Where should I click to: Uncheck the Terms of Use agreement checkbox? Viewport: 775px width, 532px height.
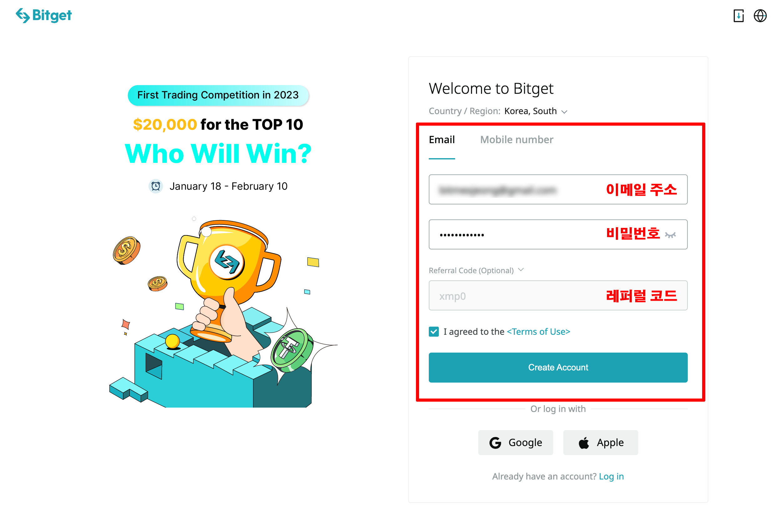[x=433, y=332]
